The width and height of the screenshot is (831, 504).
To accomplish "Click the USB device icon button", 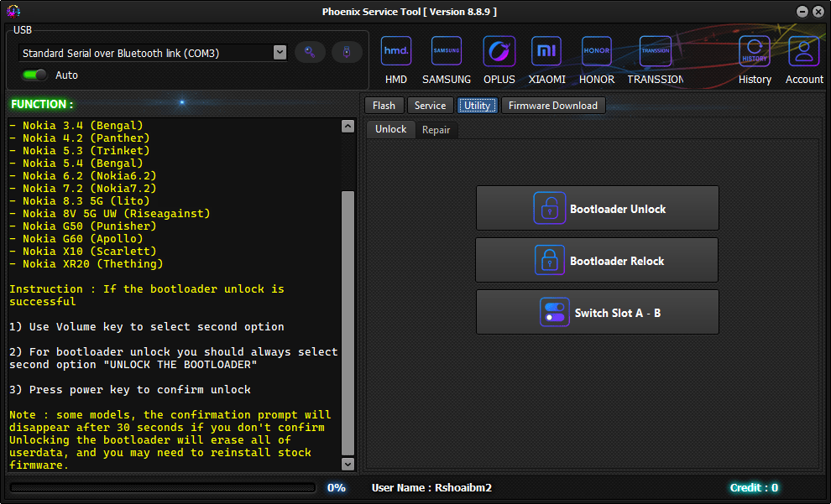I will click(347, 52).
